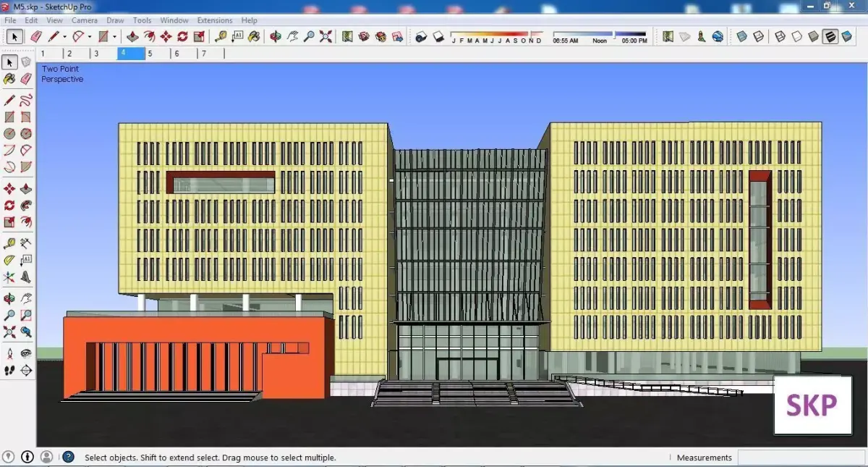Select the Make Component tool in left toolbar

[x=26, y=62]
